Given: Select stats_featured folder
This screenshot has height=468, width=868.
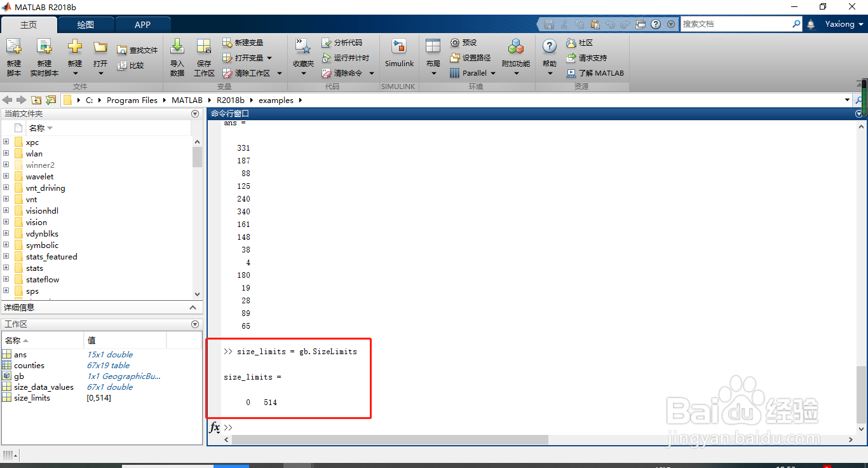Looking at the screenshot, I should coord(51,257).
